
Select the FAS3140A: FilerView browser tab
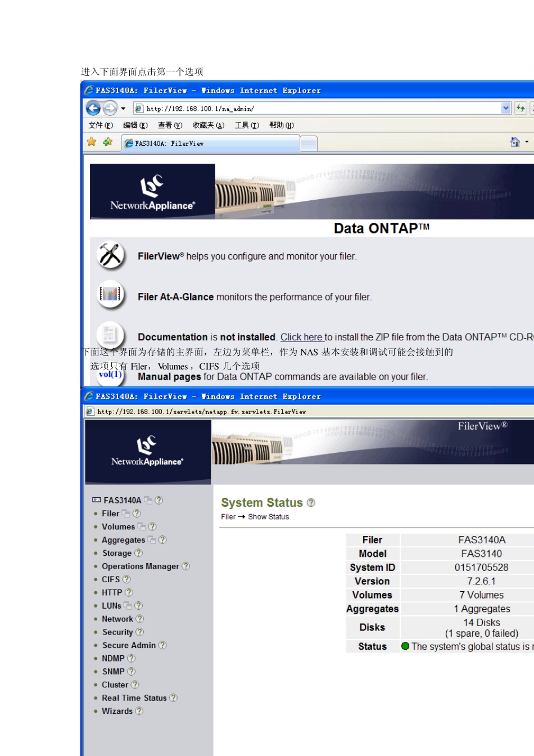coord(210,143)
